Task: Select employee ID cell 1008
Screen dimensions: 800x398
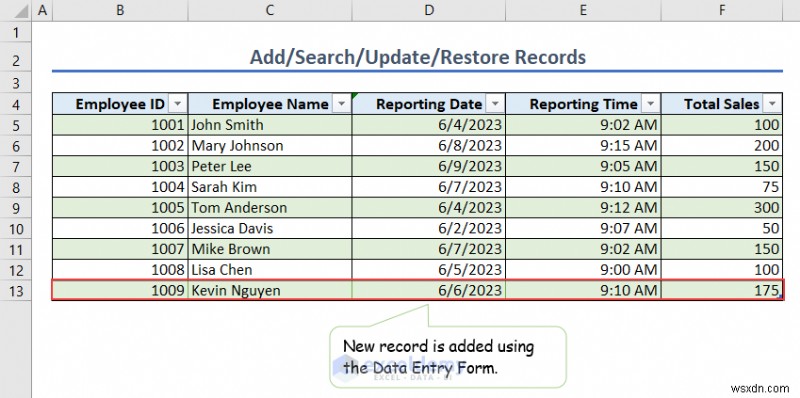Action: pyautogui.click(x=120, y=270)
